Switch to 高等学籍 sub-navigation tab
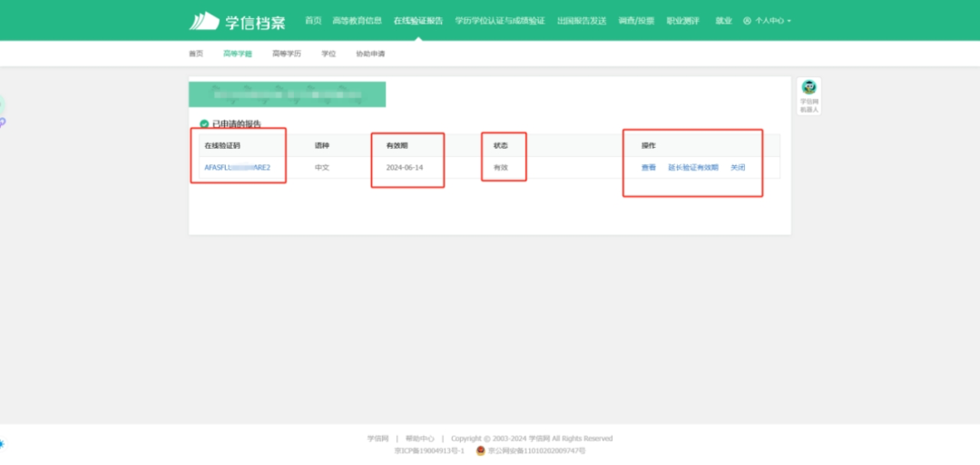Image resolution: width=980 pixels, height=465 pixels. 238,54
